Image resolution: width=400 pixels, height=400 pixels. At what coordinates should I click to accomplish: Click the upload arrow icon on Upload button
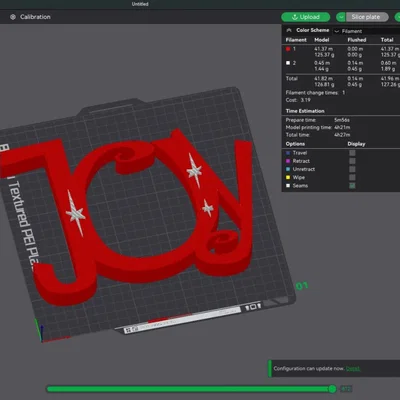point(295,17)
